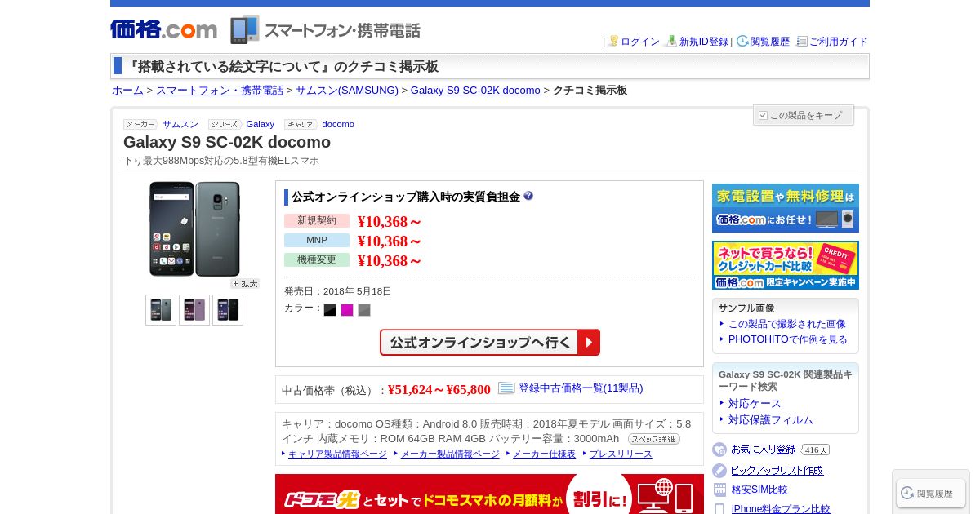Image resolution: width=980 pixels, height=514 pixels.
Task: Click the used price range ¥51,624～¥65,800
Action: point(439,390)
